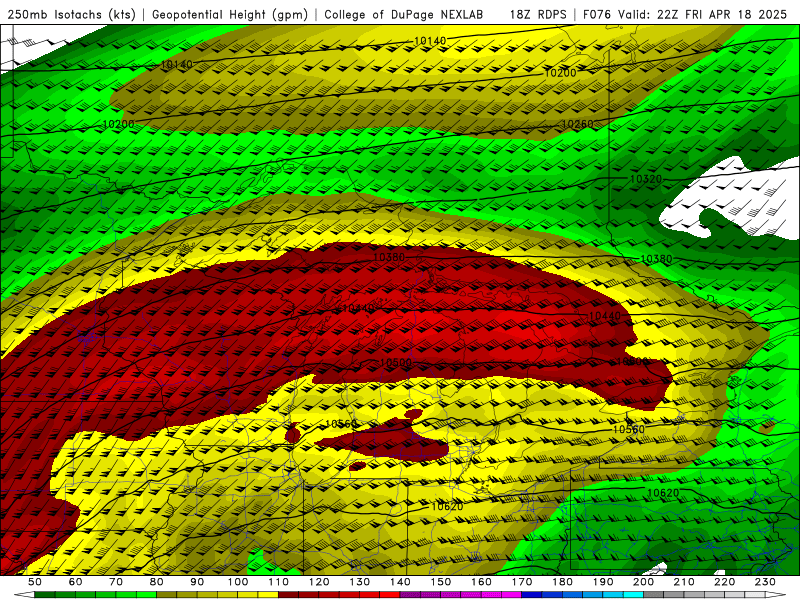Click the legend value 50

click(35, 582)
